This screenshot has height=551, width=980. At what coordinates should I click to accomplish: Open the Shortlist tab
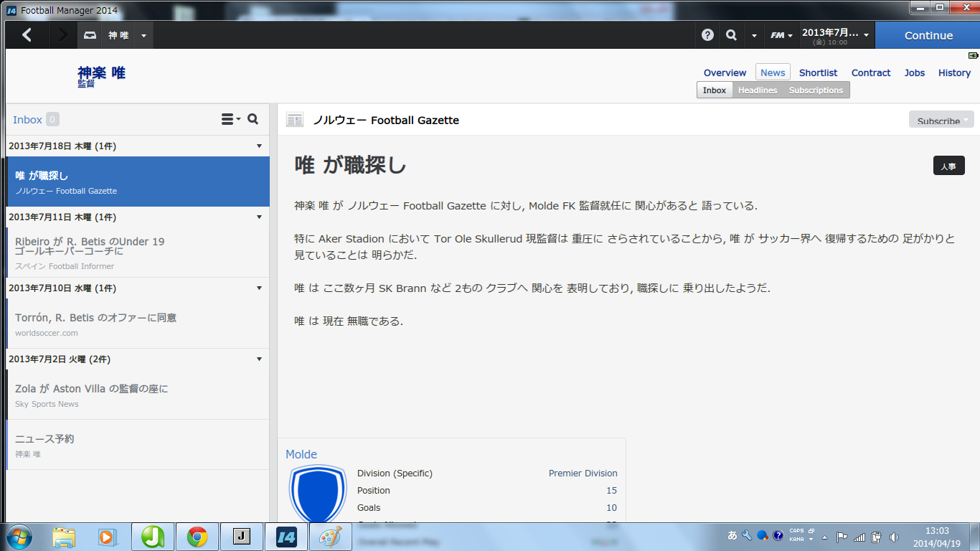(818, 72)
